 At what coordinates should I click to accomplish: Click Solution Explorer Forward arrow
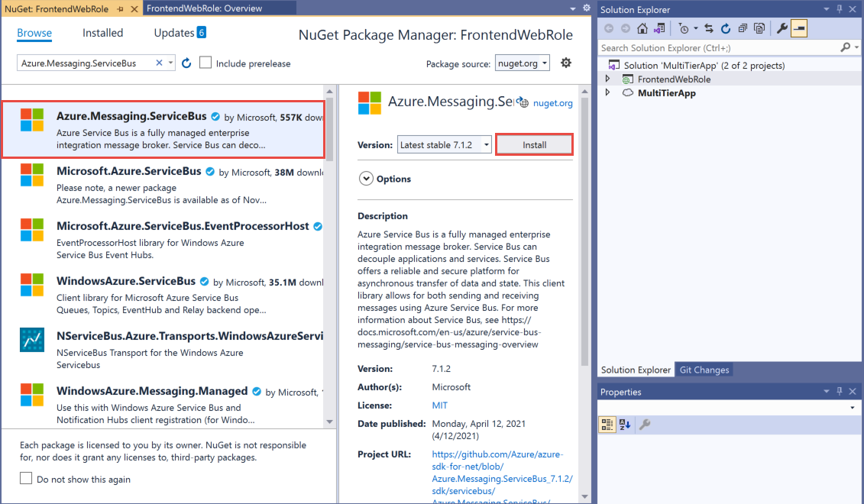[x=626, y=29]
